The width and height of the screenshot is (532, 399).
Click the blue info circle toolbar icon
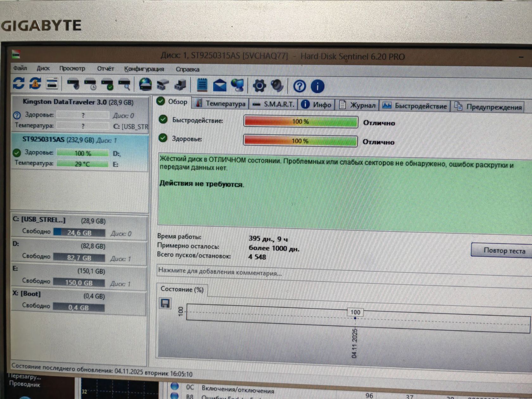[318, 86]
